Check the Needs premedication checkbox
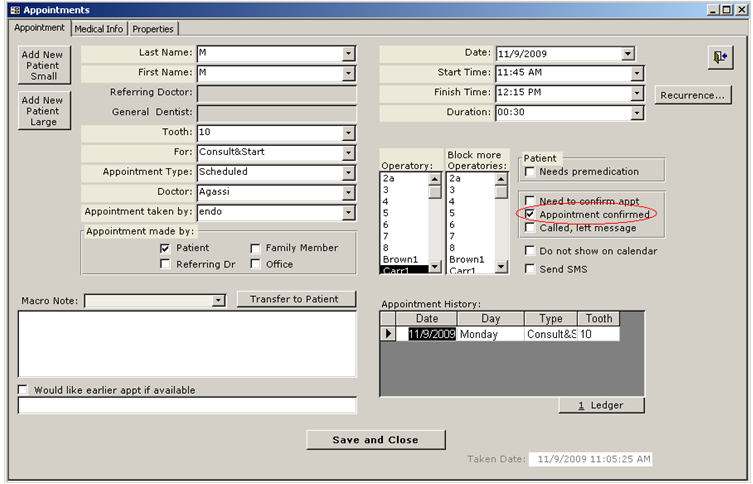The image size is (753, 484). (530, 172)
